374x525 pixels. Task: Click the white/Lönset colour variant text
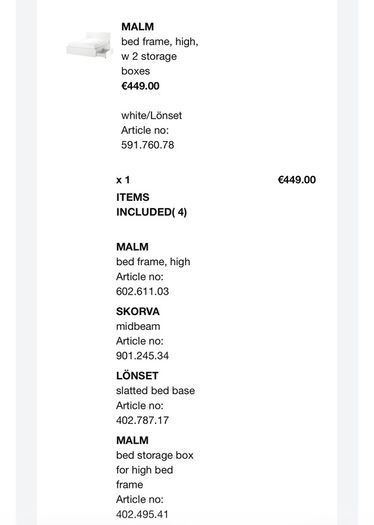[151, 116]
